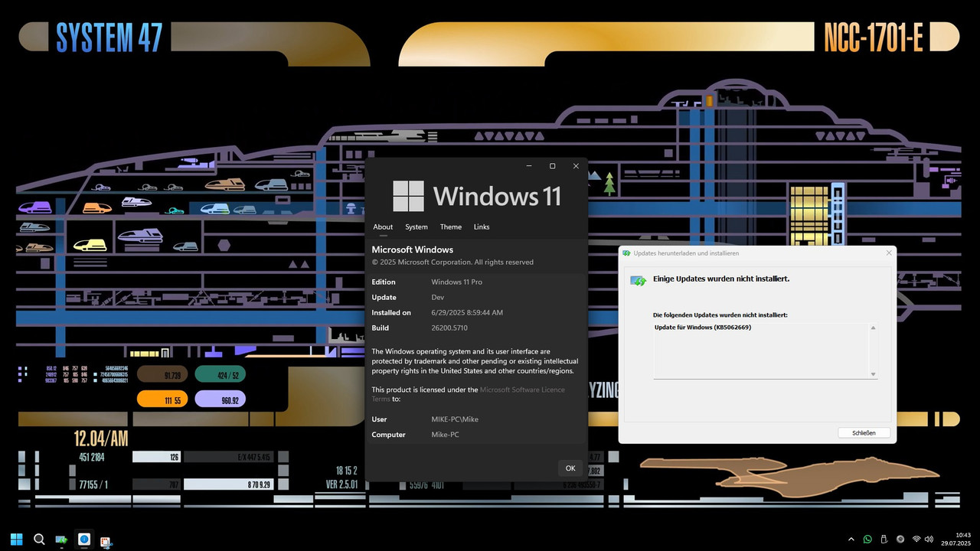
Task: Open taskbar Search
Action: pyautogui.click(x=39, y=540)
